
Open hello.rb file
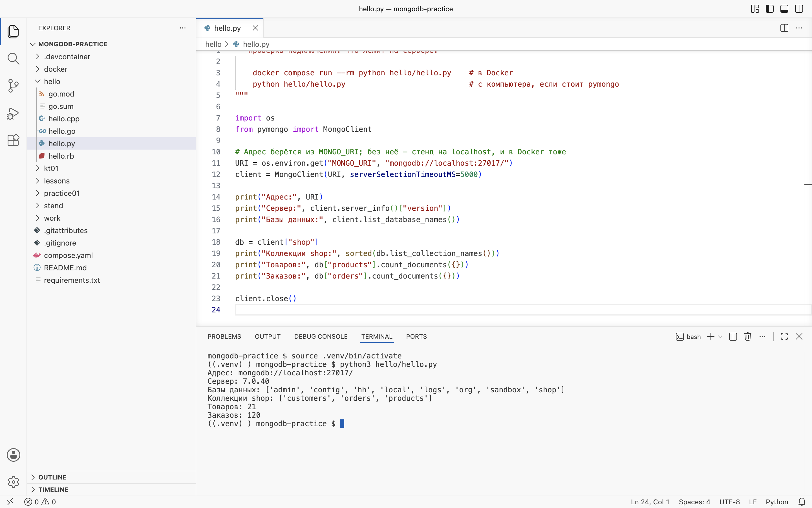(x=111, y=156)
